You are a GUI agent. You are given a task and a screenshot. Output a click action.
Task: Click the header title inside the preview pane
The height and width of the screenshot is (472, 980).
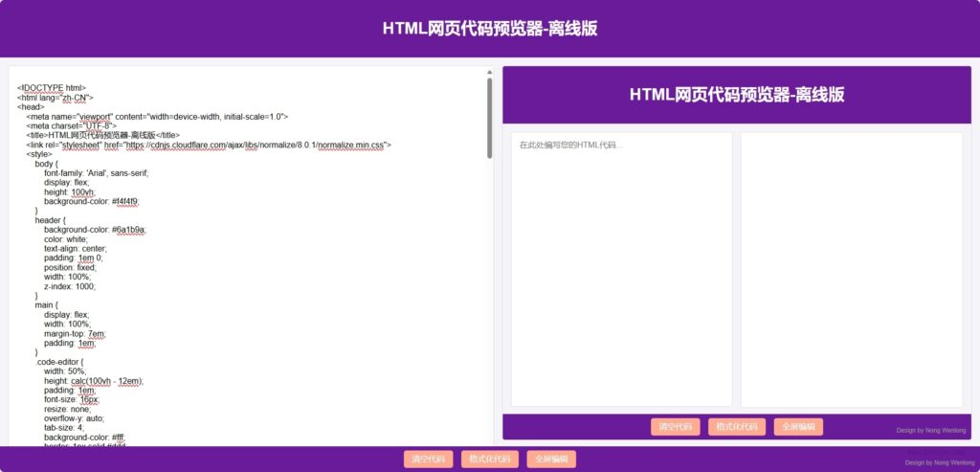(x=737, y=95)
